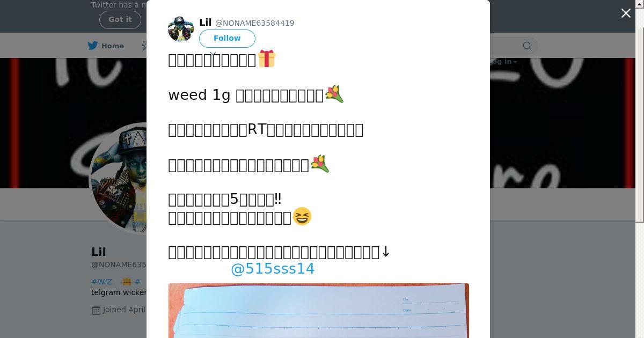Open Lil's avatar in tweet header
Image resolution: width=644 pixels, height=338 pixels.
181,30
